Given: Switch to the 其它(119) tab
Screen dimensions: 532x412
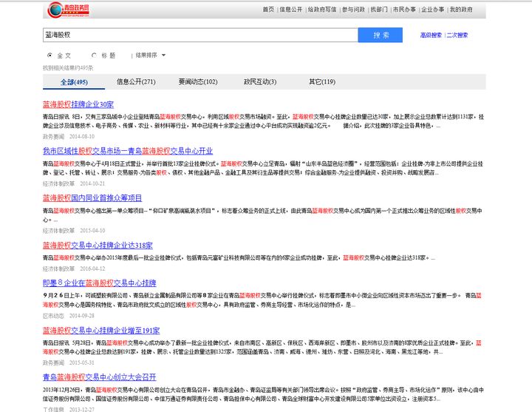Looking at the screenshot, I should 322,82.
